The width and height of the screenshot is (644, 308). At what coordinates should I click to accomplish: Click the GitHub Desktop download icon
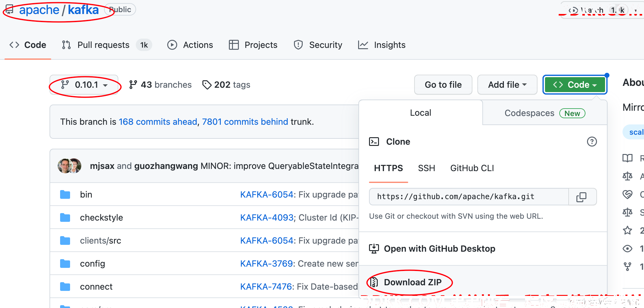click(374, 249)
